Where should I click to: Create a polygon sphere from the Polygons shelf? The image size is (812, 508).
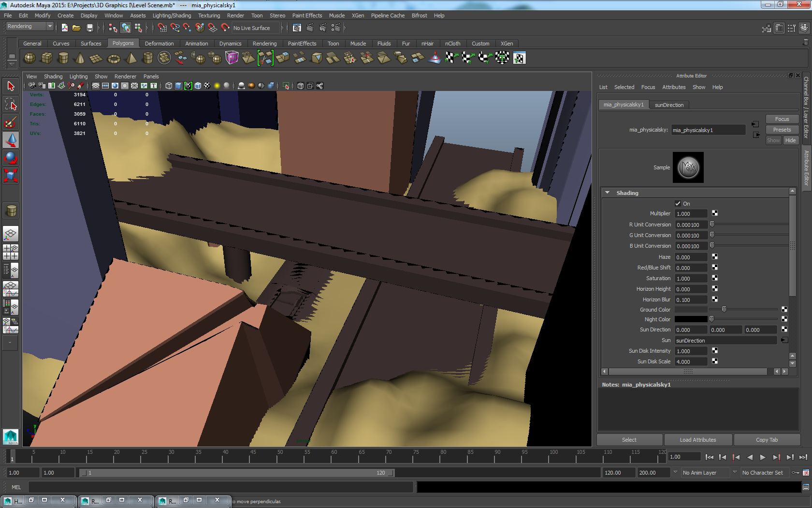29,58
